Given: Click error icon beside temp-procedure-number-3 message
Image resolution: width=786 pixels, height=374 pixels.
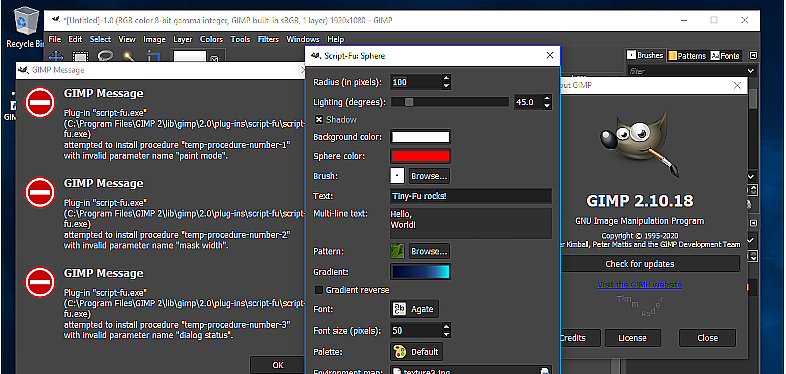Looking at the screenshot, I should click(x=40, y=282).
